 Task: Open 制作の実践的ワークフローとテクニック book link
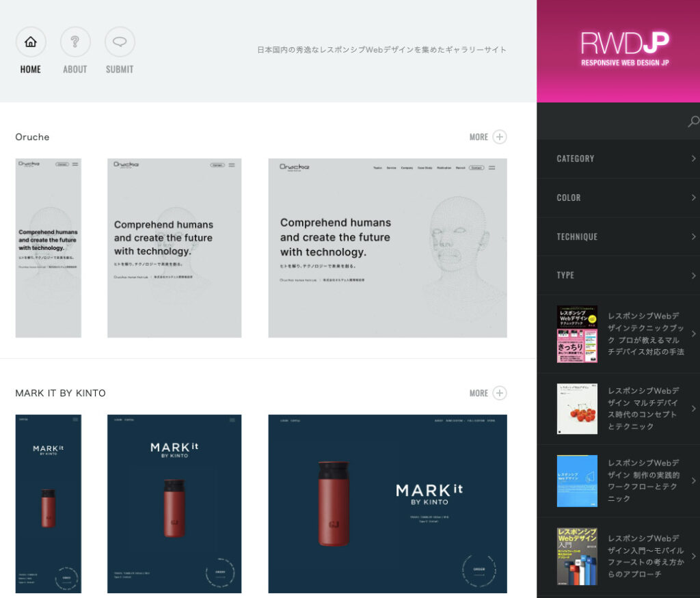(x=643, y=480)
